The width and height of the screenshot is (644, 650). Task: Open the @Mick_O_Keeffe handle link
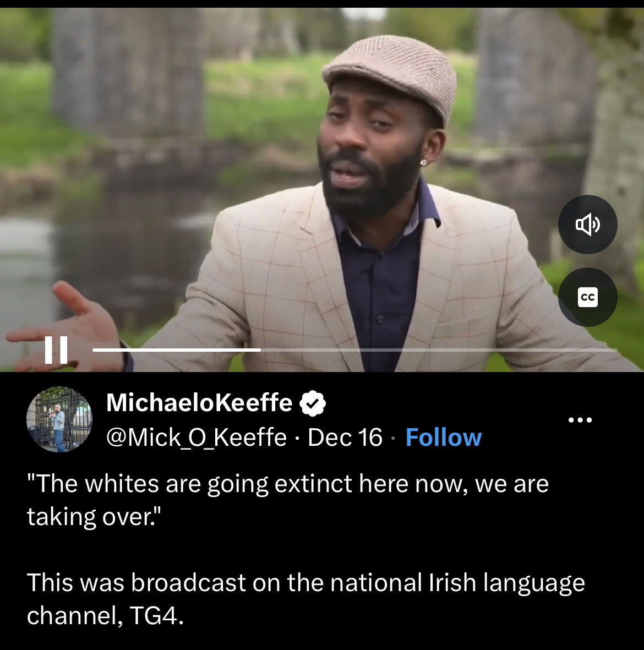(x=196, y=438)
